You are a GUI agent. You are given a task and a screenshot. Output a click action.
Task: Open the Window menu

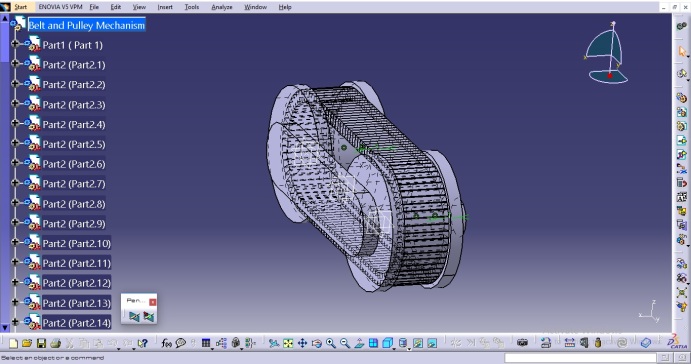(255, 7)
